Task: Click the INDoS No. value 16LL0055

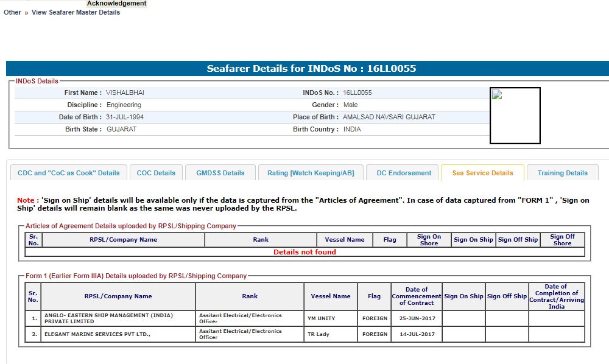Action: [357, 93]
